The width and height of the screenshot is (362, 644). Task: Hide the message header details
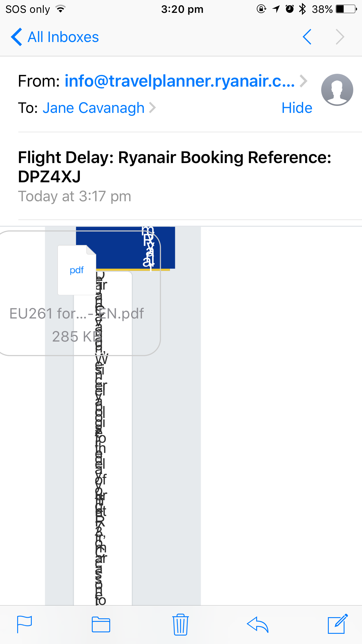(x=297, y=108)
